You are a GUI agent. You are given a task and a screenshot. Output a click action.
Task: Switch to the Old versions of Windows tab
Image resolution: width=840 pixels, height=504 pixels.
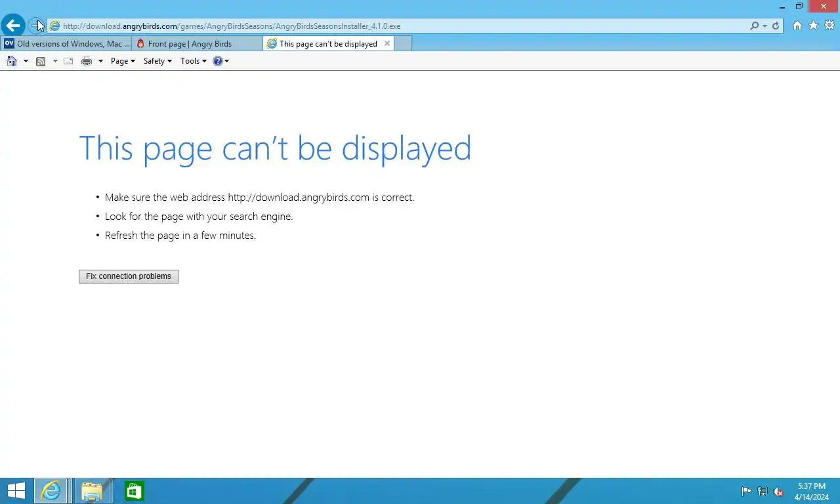(x=66, y=44)
